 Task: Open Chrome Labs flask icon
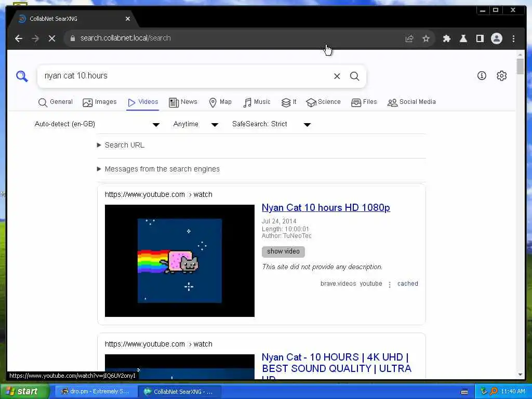(x=463, y=38)
